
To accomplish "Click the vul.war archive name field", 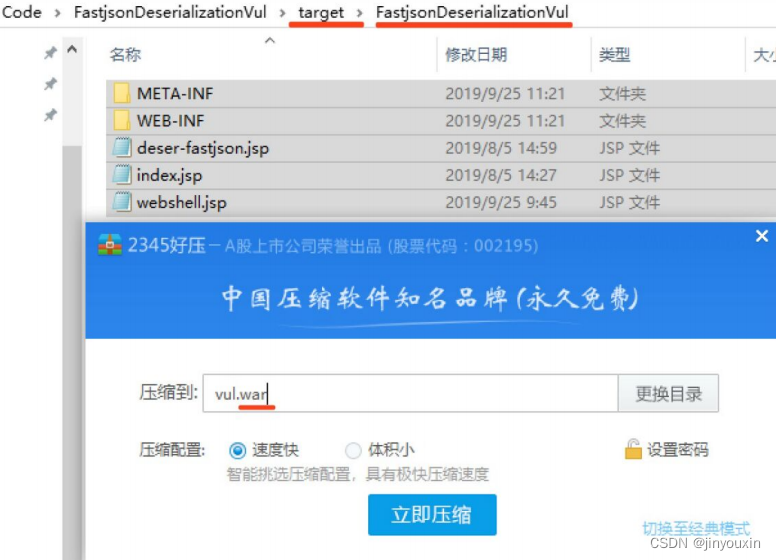I will coord(410,393).
